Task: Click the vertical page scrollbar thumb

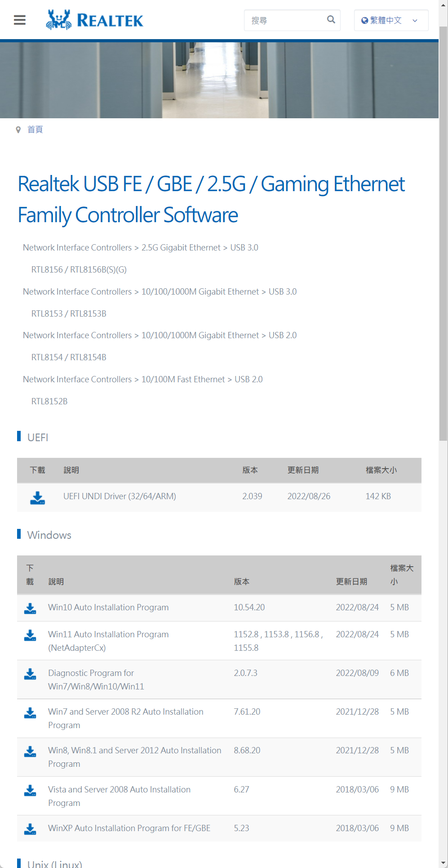Action: coord(443,234)
